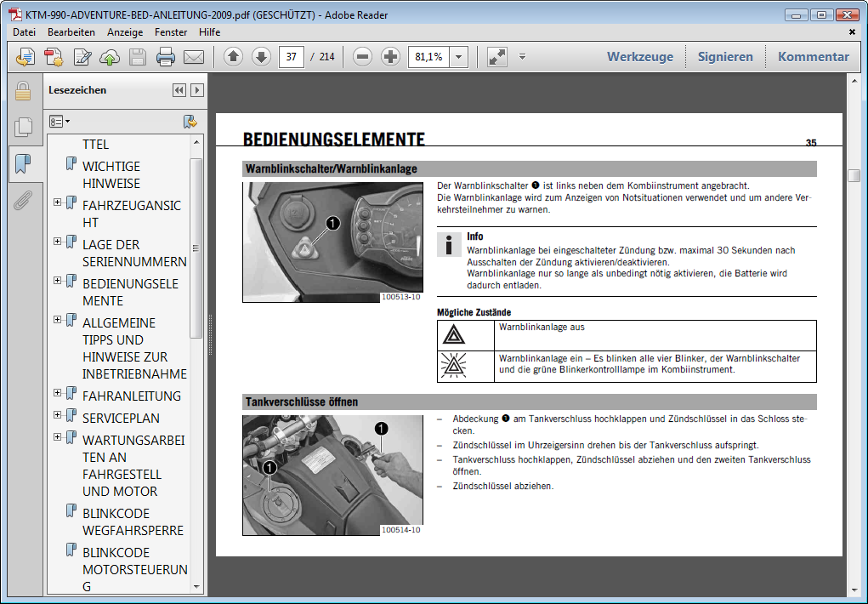This screenshot has width=868, height=604.
Task: Click the print document icon
Action: [166, 57]
